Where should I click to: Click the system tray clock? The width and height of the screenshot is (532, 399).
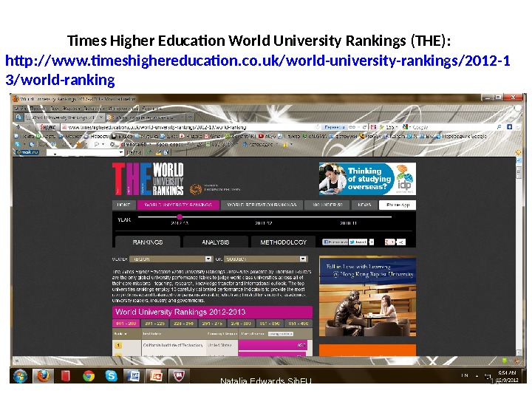tap(507, 376)
